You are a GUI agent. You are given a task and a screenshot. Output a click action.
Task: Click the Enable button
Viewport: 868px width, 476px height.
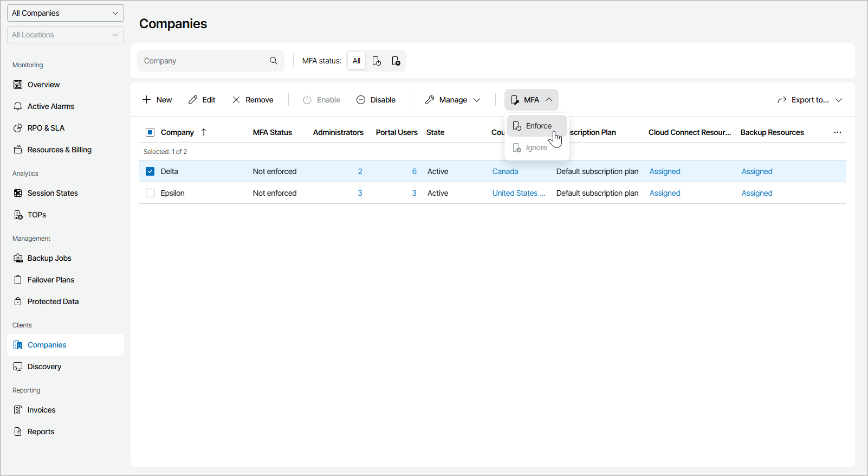point(322,100)
